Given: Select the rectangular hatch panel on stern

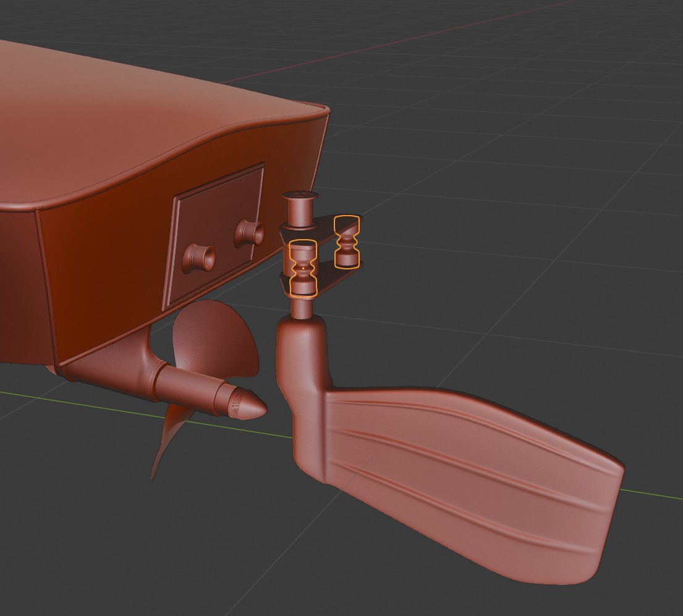Looking at the screenshot, I should 214,236.
